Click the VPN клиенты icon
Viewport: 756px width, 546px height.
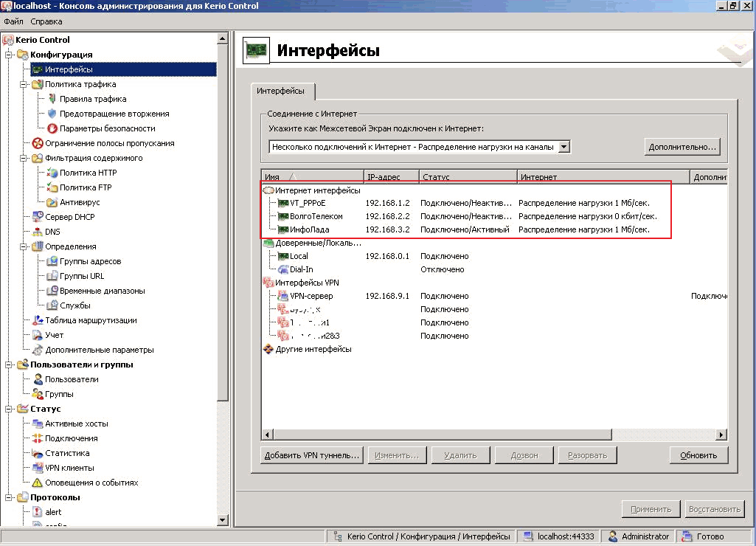[38, 468]
